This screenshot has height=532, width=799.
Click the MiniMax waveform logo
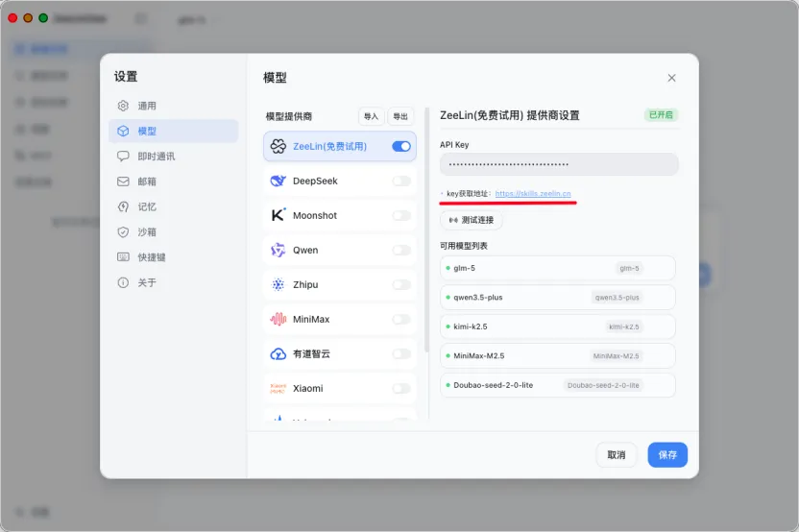click(x=278, y=319)
